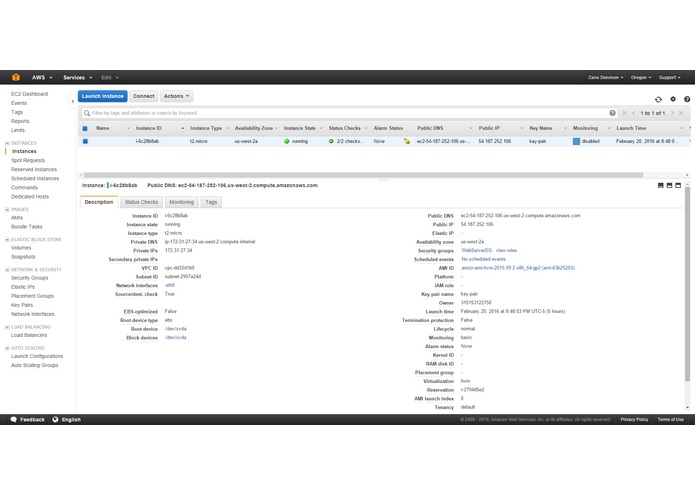The height and width of the screenshot is (494, 695).
Task: Click the Connect button
Action: 144,96
